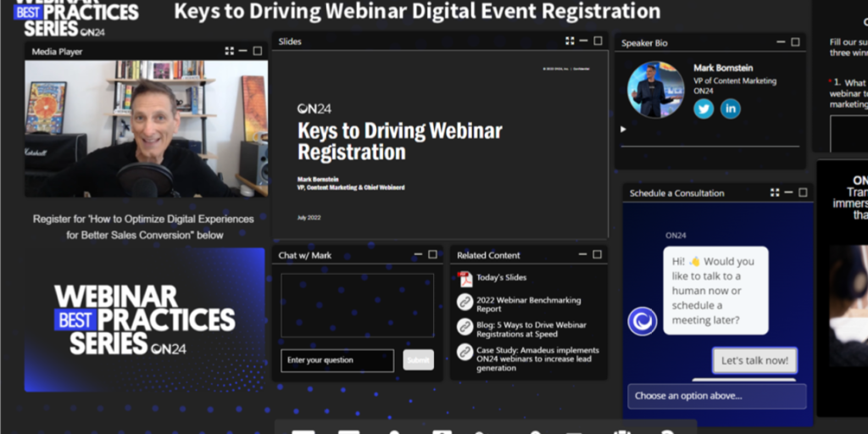Click the Keys to Driving Webinar Registration slide

440,145
